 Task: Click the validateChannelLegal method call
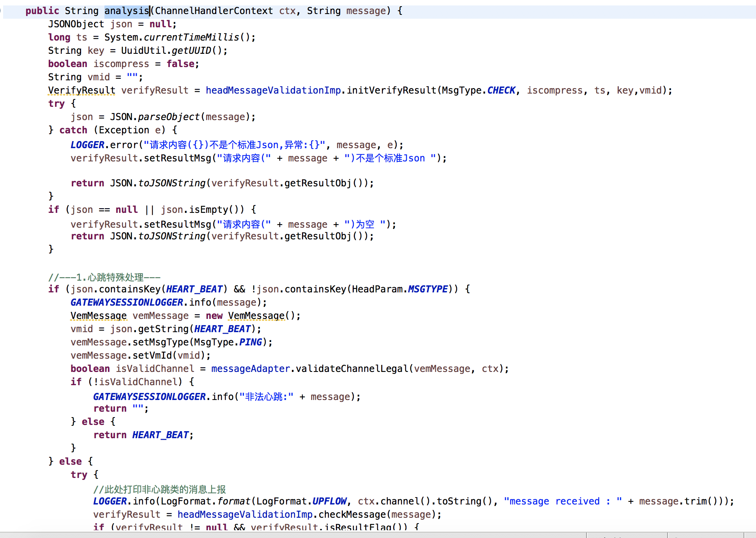click(x=352, y=369)
